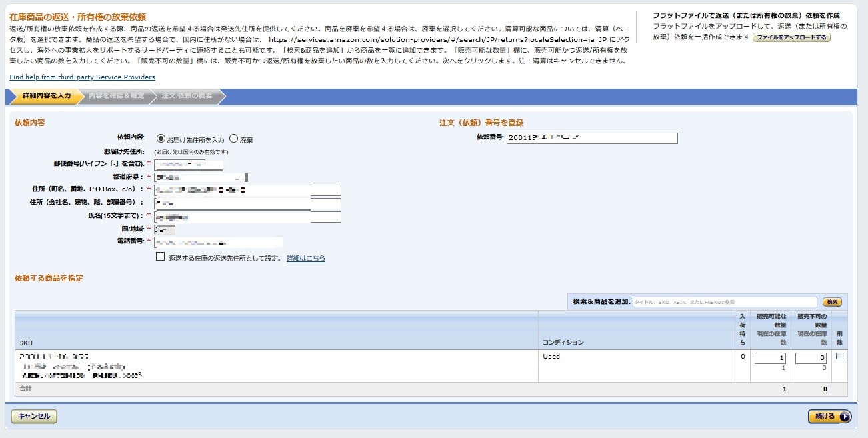This screenshot has width=868, height=438.
Task: Click the 検索 button
Action: [832, 302]
